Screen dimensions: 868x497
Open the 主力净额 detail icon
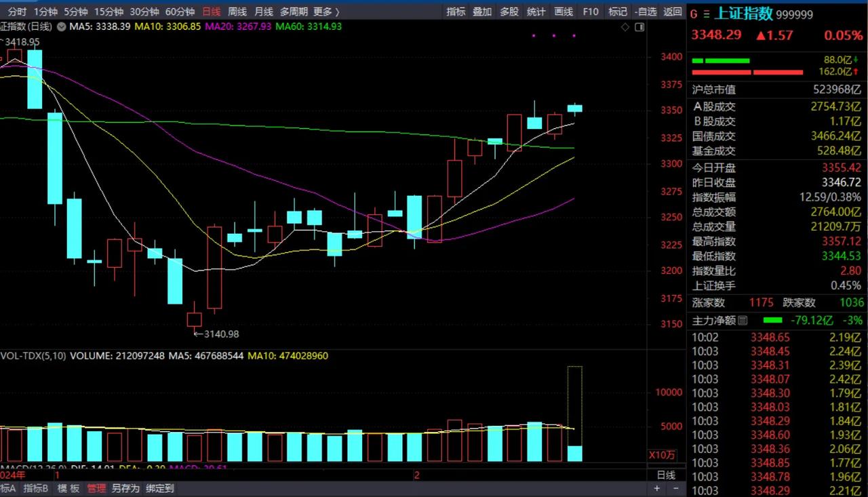[743, 320]
